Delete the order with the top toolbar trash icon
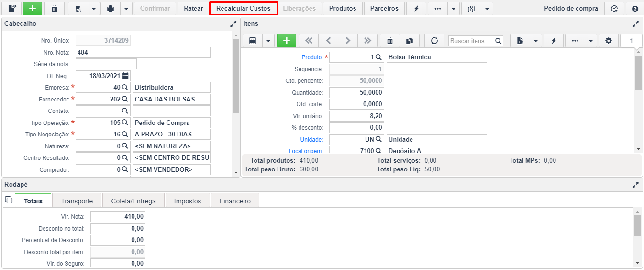The height and width of the screenshot is (270, 644). (x=55, y=9)
